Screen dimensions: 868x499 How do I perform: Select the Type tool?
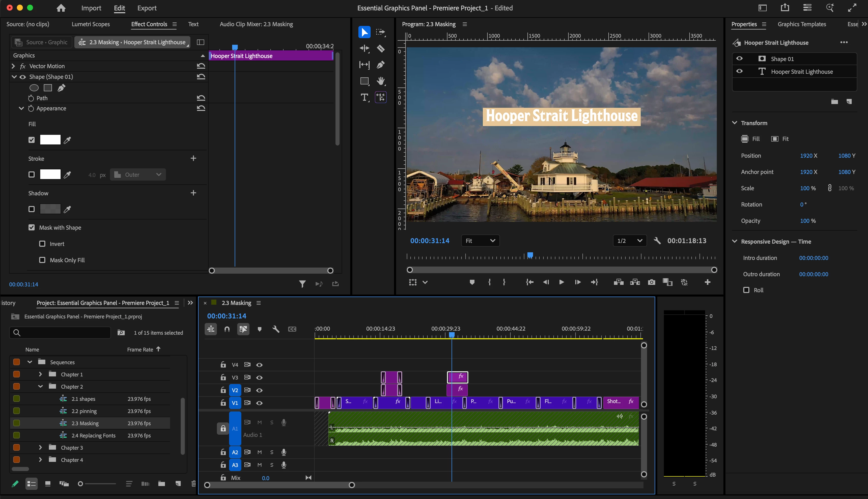coord(364,97)
